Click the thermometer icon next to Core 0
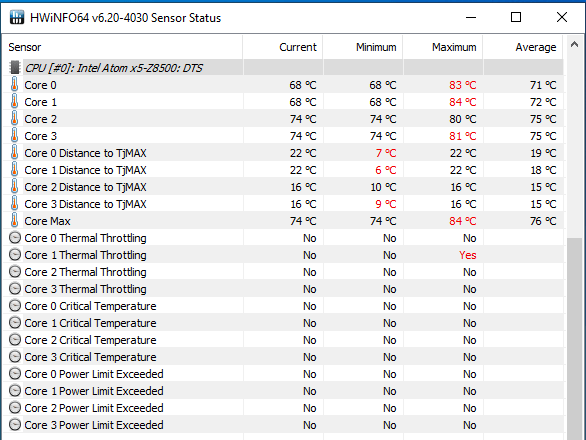The image size is (586, 440). point(14,84)
